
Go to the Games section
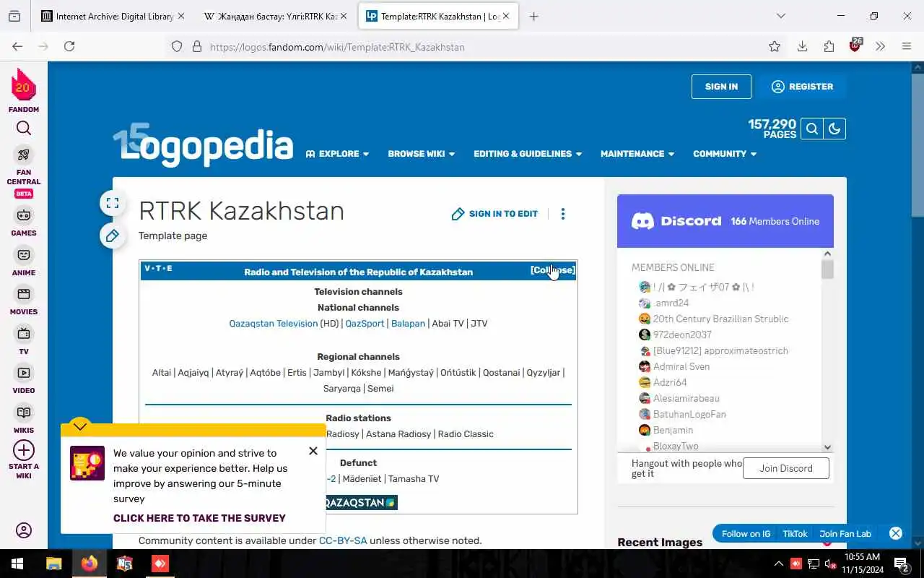pyautogui.click(x=24, y=221)
